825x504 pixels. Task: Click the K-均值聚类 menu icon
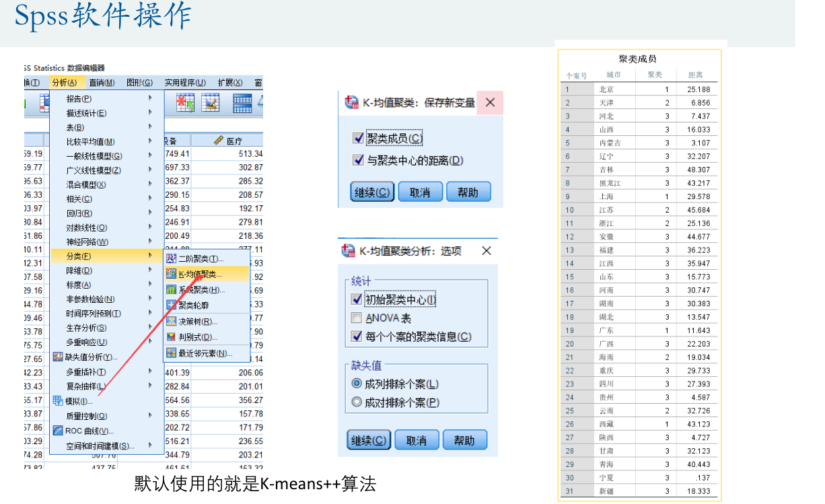171,275
